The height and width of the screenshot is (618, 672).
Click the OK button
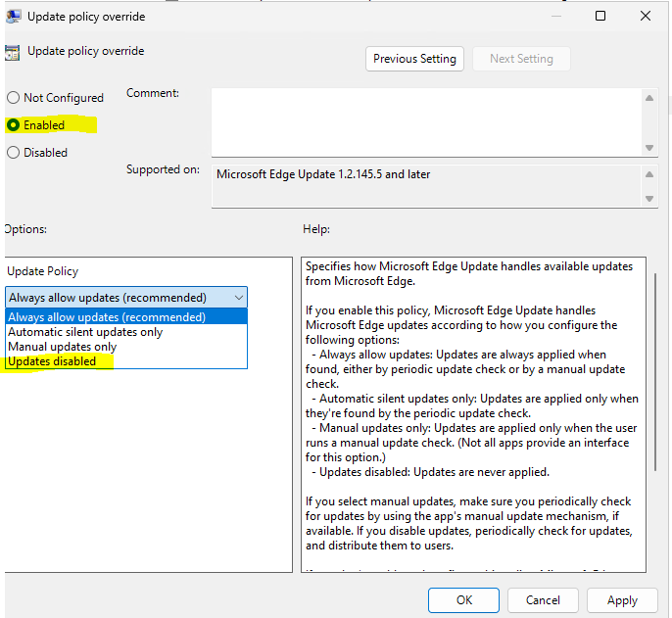pos(463,600)
